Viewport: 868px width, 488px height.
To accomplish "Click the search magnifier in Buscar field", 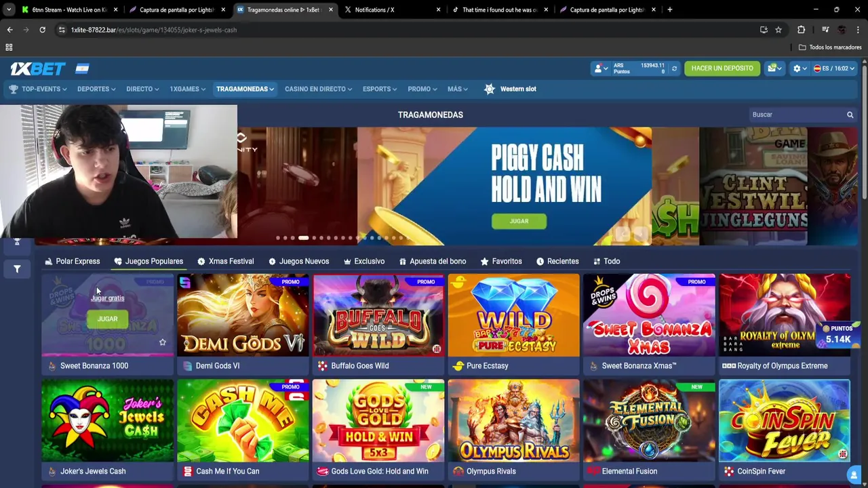I will click(850, 115).
